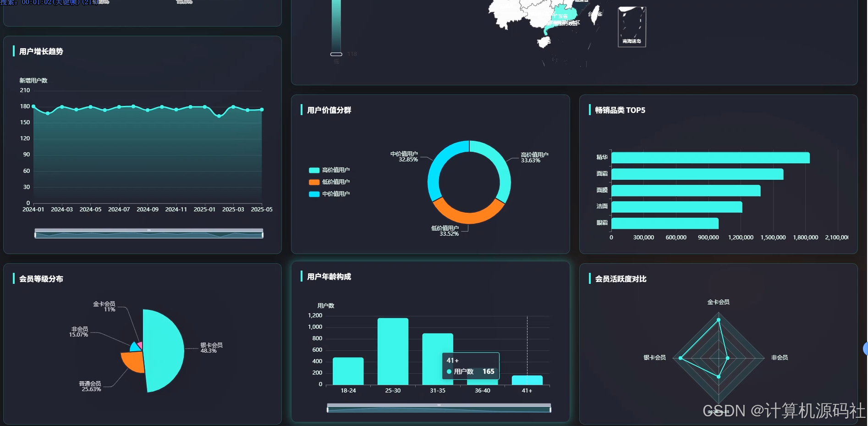This screenshot has height=426, width=868.
Task: Select 海南省 island on the map
Action: click(544, 43)
